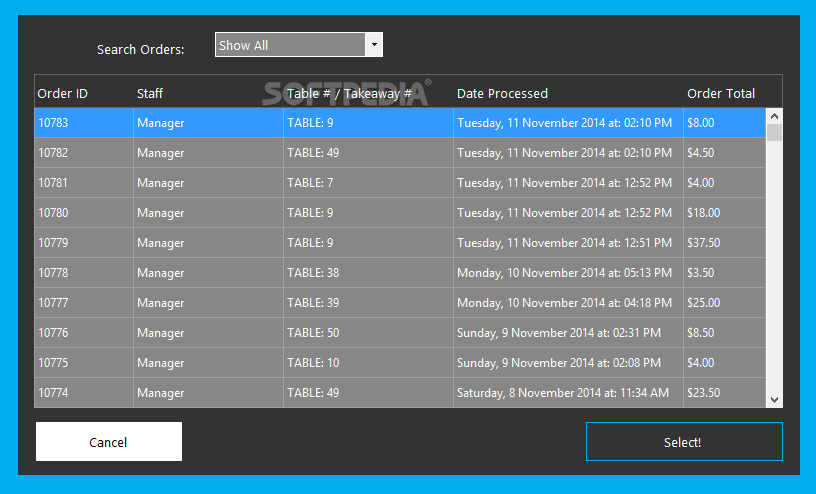Click the TABLE: 39 cell
The image size is (816, 494).
tap(368, 302)
